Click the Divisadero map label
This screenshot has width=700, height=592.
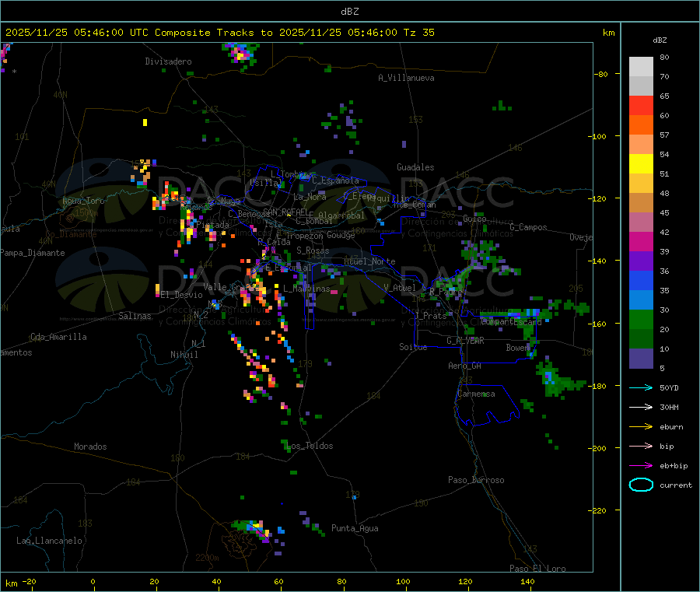click(x=168, y=61)
